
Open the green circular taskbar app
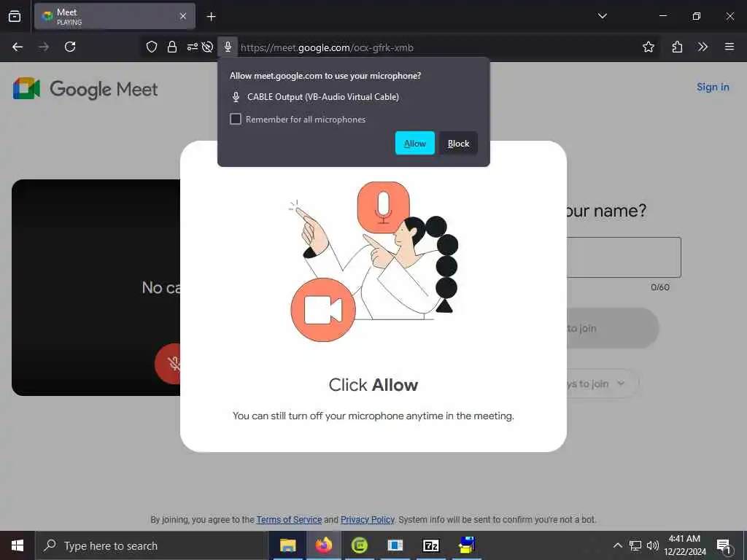pyautogui.click(x=359, y=545)
